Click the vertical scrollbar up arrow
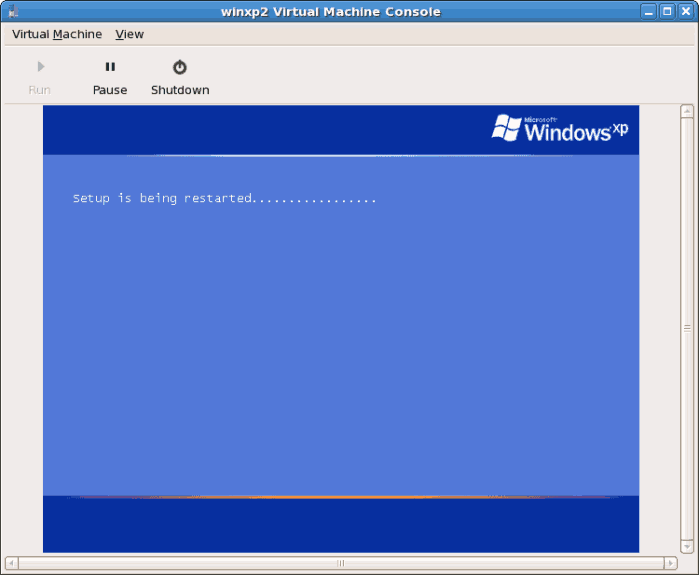The image size is (699, 575). pos(687,112)
